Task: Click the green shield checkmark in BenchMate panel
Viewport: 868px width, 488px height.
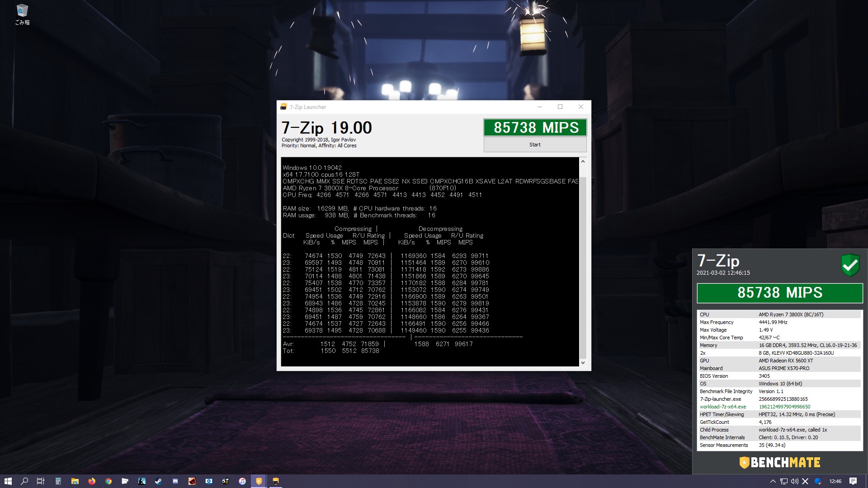Action: (x=850, y=265)
